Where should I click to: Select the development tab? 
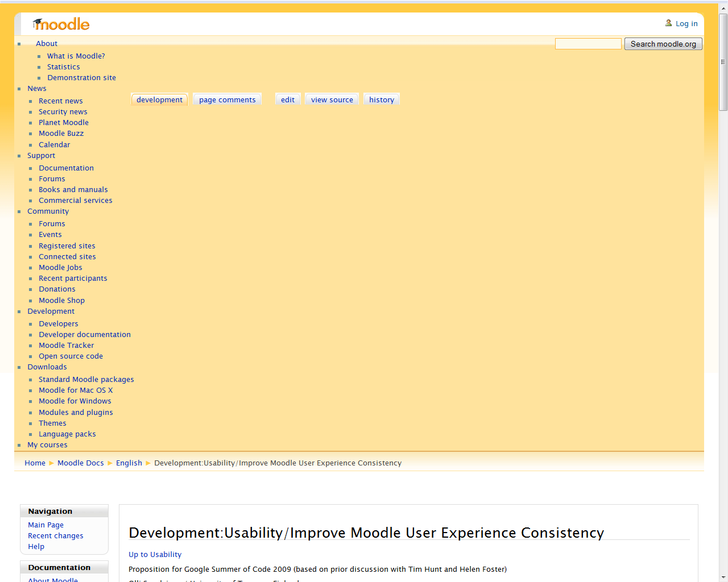(159, 99)
